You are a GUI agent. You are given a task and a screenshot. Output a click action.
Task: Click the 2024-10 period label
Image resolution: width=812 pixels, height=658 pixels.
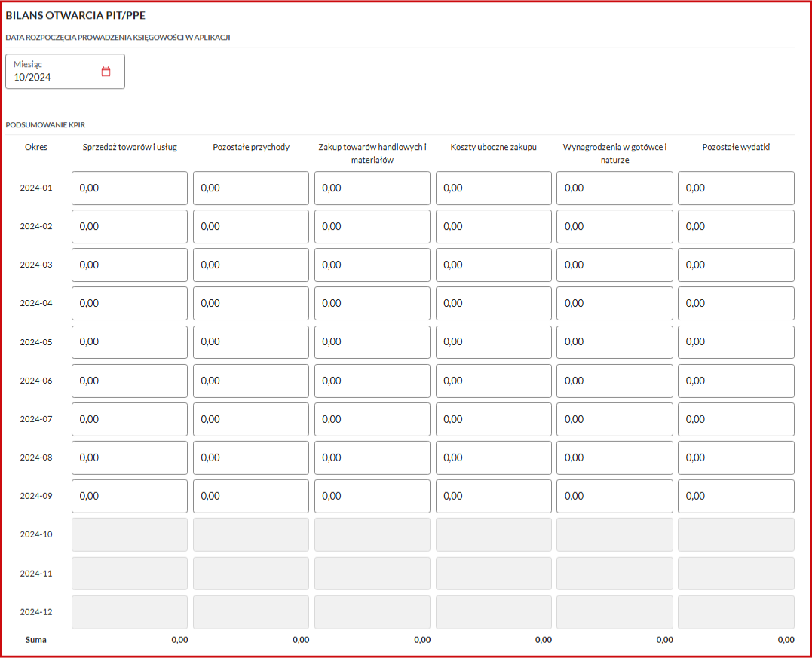click(x=36, y=534)
